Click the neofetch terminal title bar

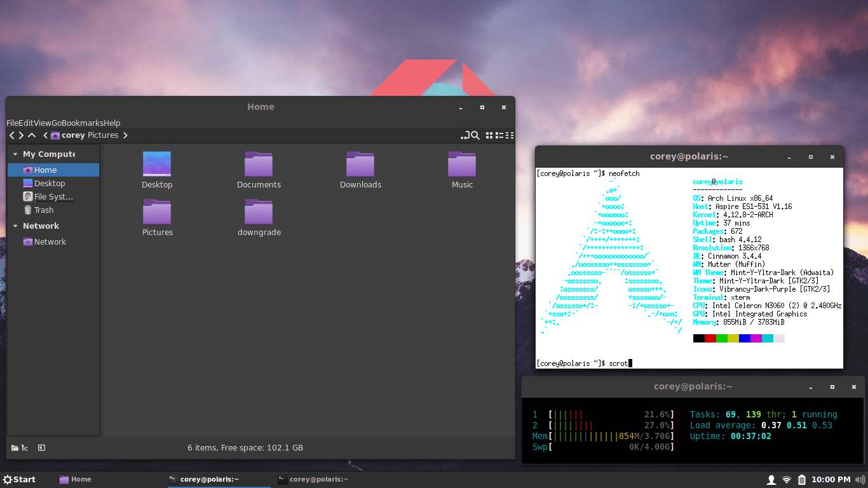point(689,157)
